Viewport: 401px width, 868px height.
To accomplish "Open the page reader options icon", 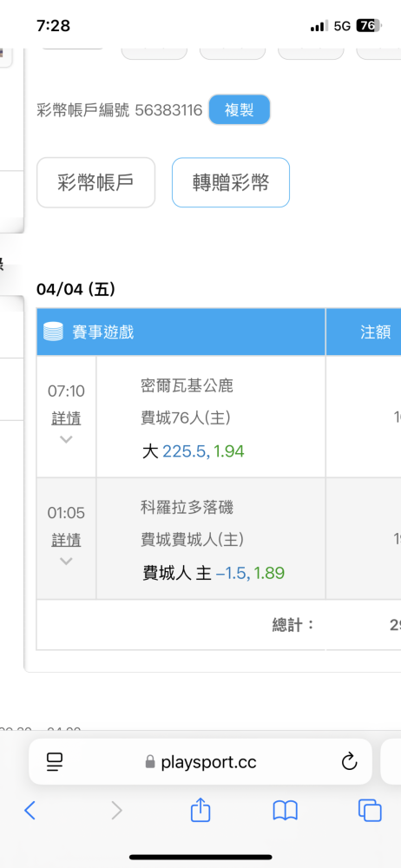I will [x=55, y=762].
